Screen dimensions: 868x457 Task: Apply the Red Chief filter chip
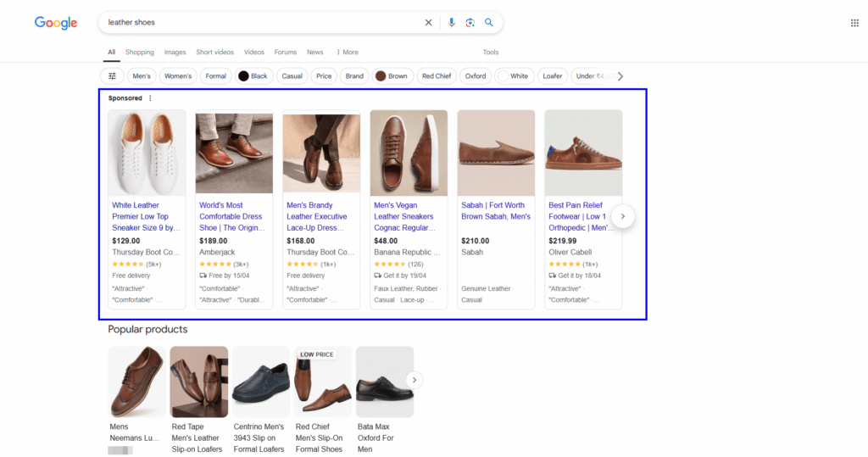437,76
